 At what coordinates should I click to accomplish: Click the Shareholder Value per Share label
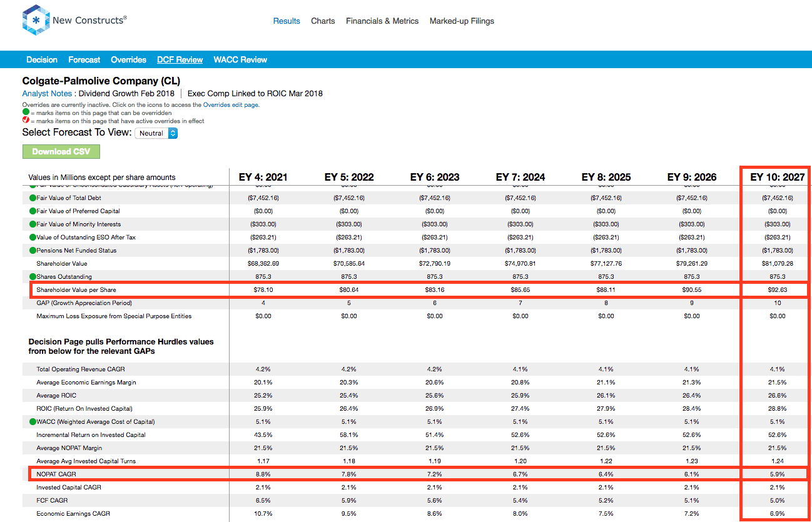(x=76, y=289)
